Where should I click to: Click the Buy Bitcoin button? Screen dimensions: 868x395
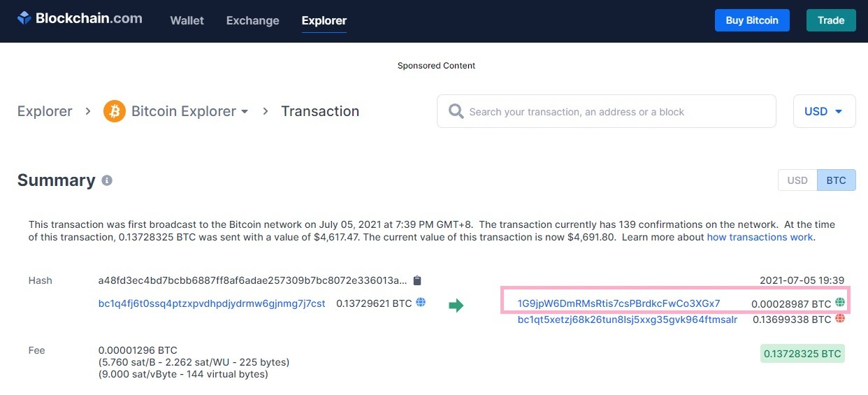(x=752, y=20)
